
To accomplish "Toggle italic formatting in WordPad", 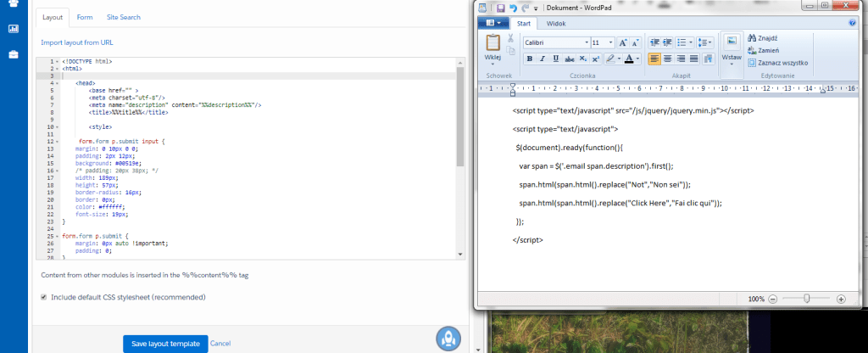I will click(x=542, y=59).
